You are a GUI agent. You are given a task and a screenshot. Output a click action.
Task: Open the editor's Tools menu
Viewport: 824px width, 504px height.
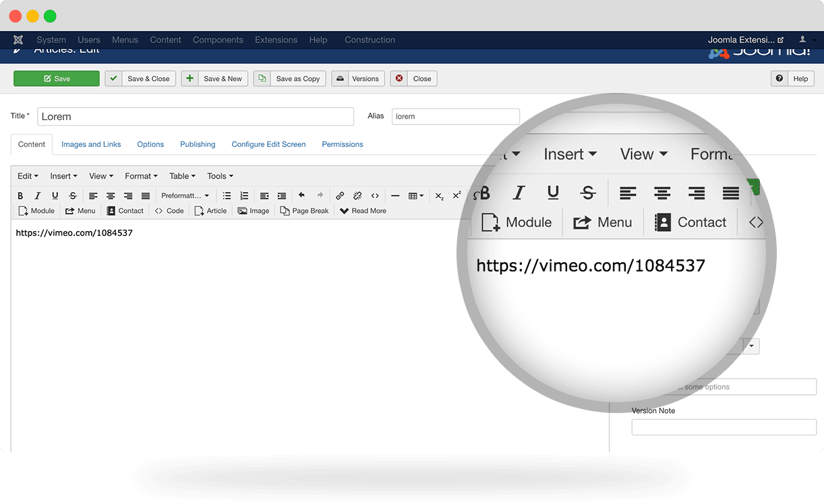click(x=220, y=176)
